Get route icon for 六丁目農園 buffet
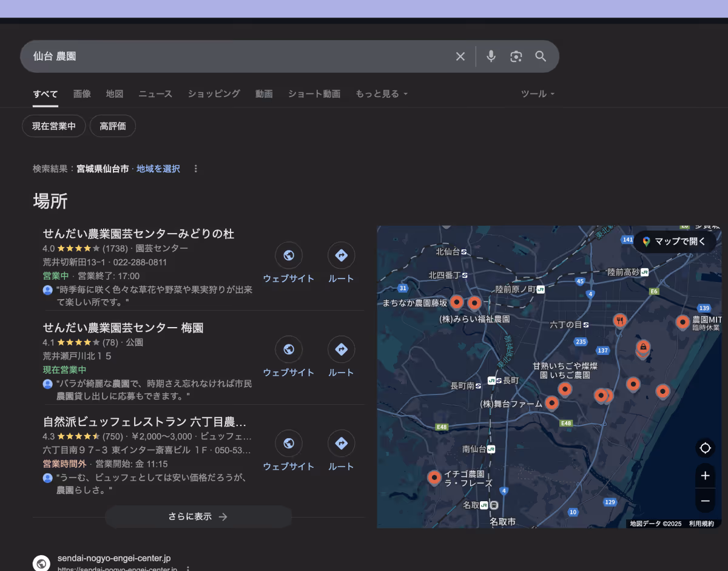This screenshot has height=571, width=728. 341,444
